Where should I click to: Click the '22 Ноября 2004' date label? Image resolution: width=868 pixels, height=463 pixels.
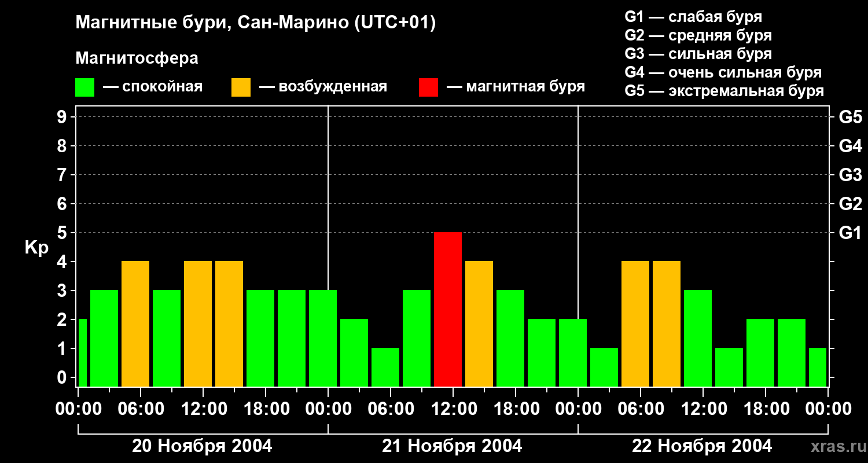click(x=702, y=446)
